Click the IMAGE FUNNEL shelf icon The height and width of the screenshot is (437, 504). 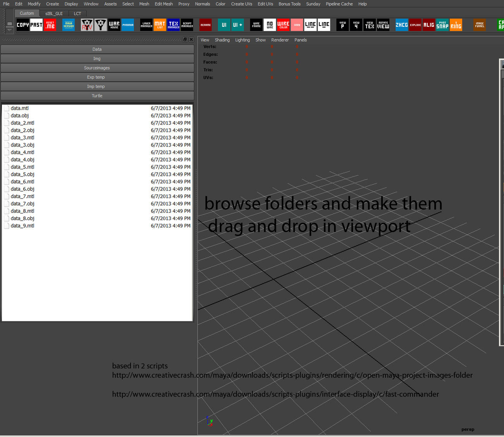(479, 24)
